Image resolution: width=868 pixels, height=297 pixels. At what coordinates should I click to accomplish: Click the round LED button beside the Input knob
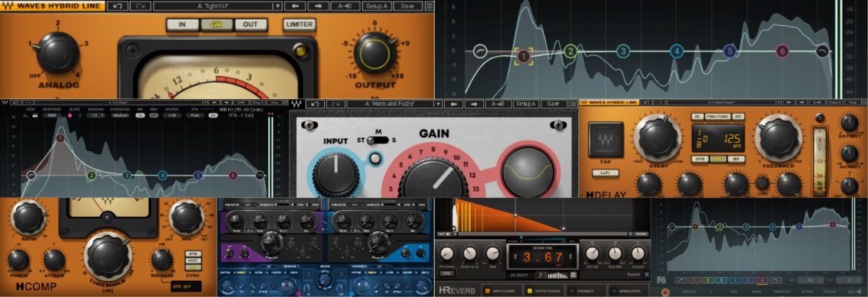pyautogui.click(x=375, y=159)
